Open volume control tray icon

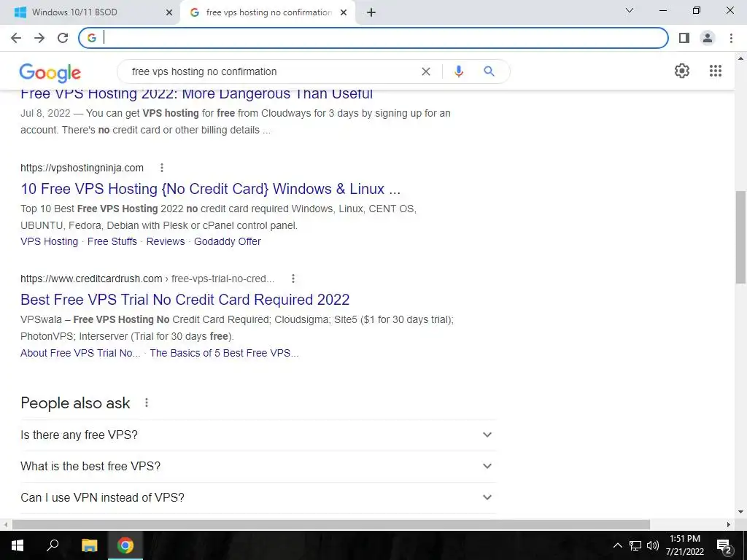(653, 545)
